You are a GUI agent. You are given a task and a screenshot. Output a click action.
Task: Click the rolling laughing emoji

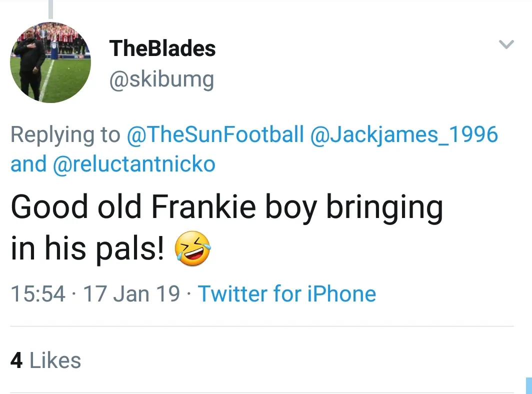tap(192, 250)
